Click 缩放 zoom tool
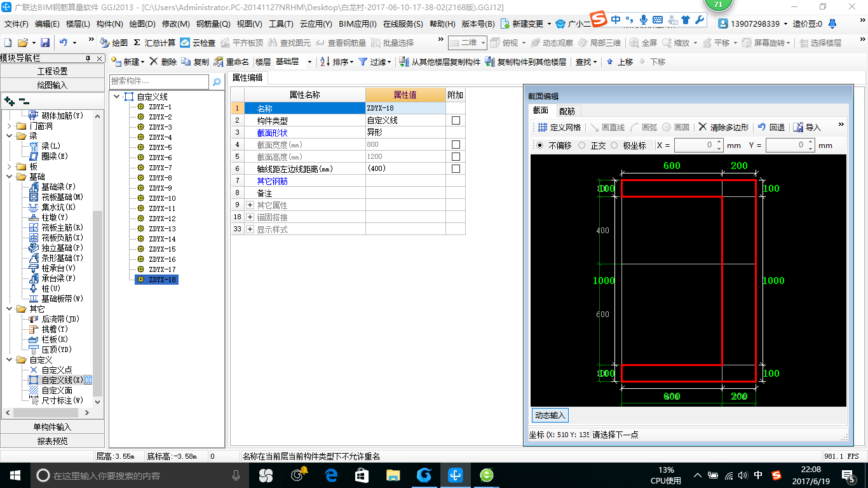This screenshot has height=488, width=868. coord(675,43)
